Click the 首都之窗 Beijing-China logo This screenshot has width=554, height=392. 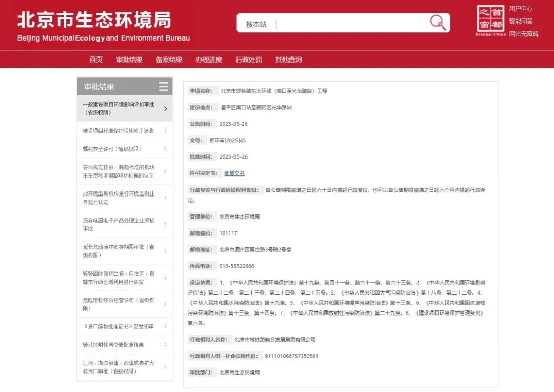(x=490, y=21)
